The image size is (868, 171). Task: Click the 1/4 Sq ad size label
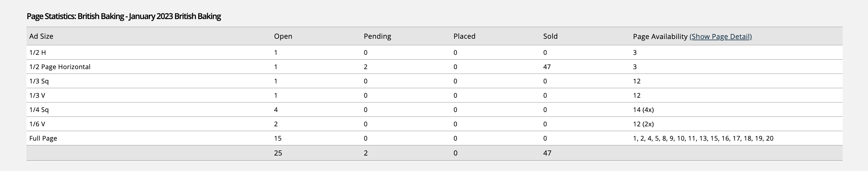(x=39, y=110)
